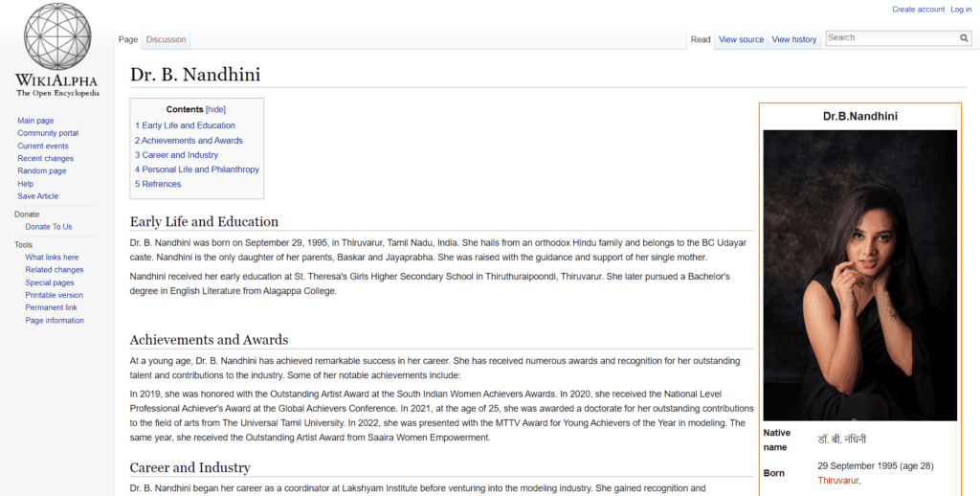This screenshot has width=980, height=496.
Task: Click the red Thiruvarur link in infobox
Action: [839, 481]
